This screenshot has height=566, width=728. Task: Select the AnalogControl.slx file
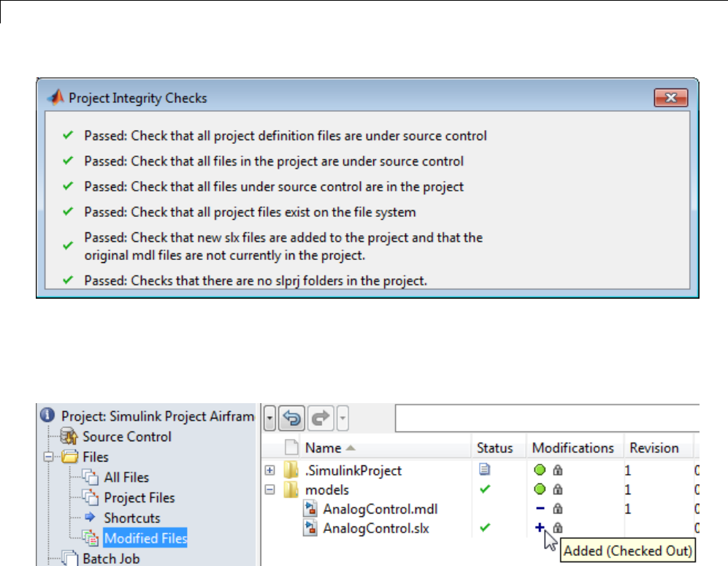click(376, 529)
